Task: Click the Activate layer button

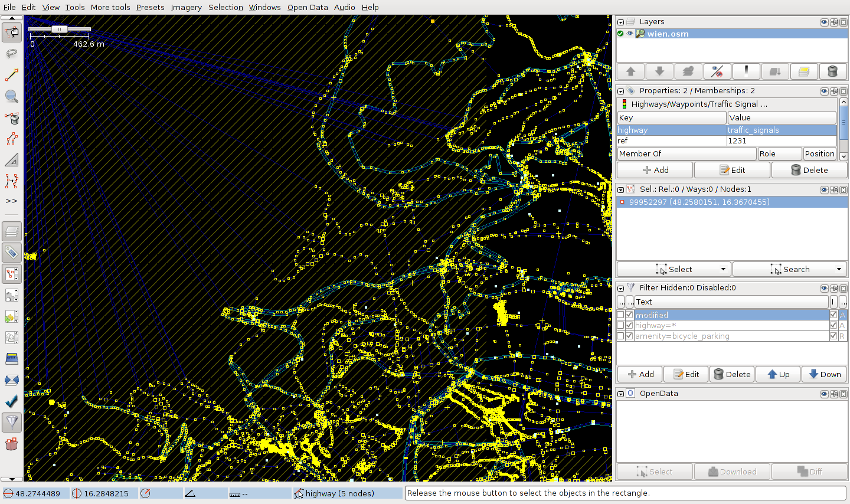Action: pyautogui.click(x=688, y=71)
